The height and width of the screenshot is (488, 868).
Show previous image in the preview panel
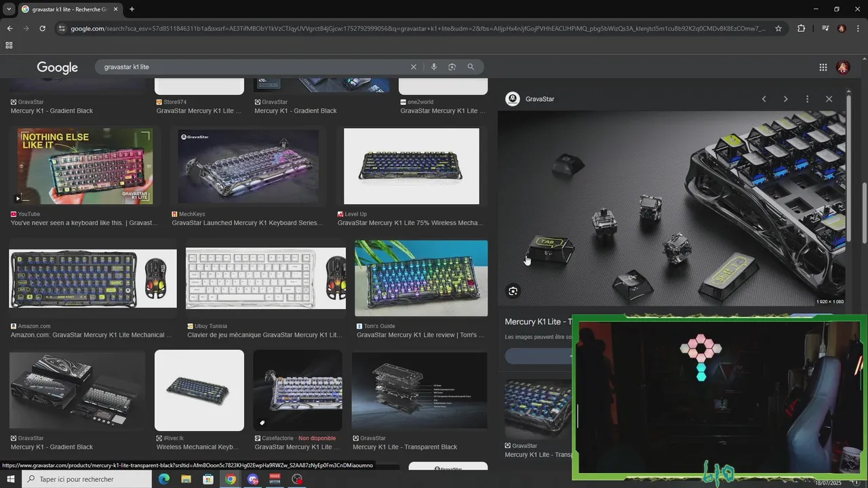point(764,99)
